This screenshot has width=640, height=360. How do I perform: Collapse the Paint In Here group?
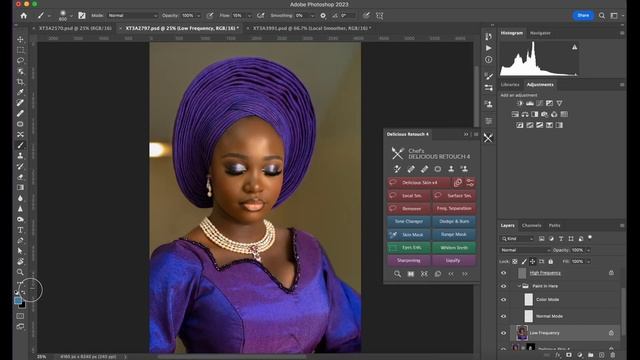(x=519, y=286)
